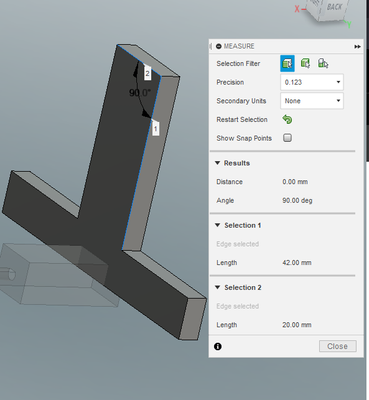Choose the component selection filter icon
Viewport: 369px width, 400px height.
(x=323, y=63)
